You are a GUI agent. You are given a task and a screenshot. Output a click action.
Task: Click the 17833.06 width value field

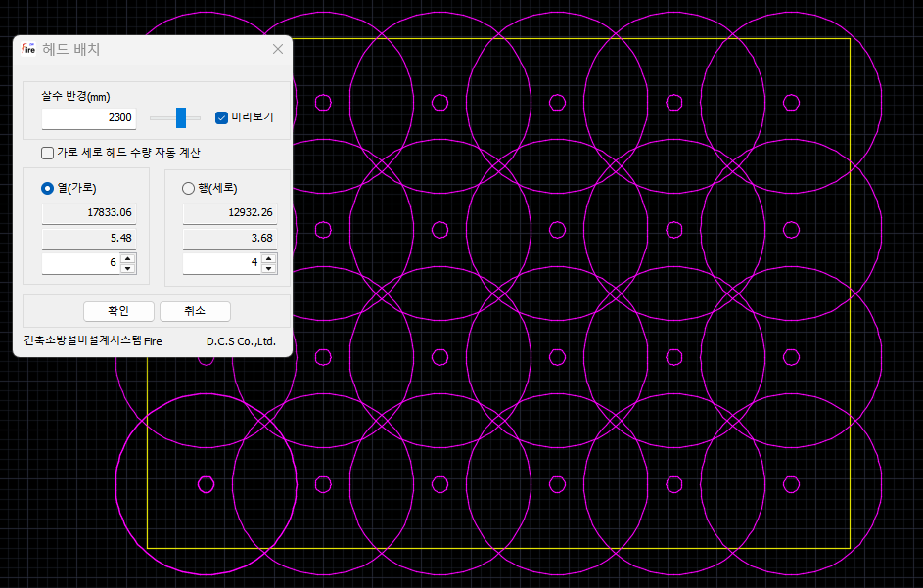[x=88, y=212]
